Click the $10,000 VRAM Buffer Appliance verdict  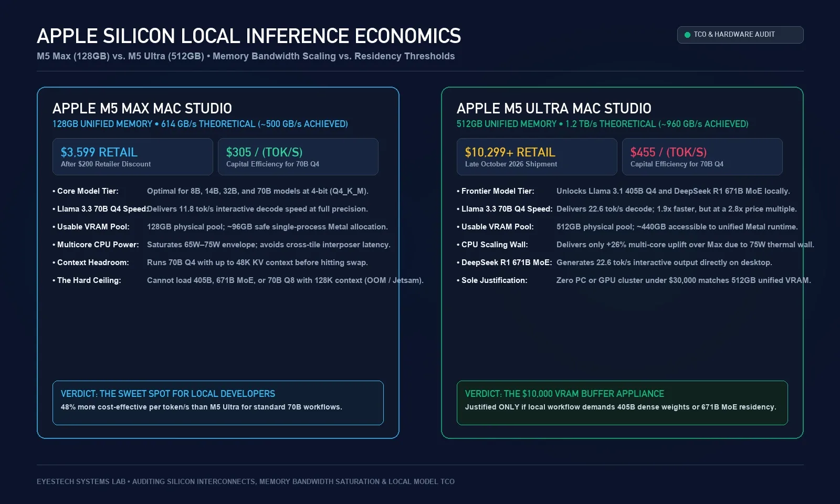(564, 394)
